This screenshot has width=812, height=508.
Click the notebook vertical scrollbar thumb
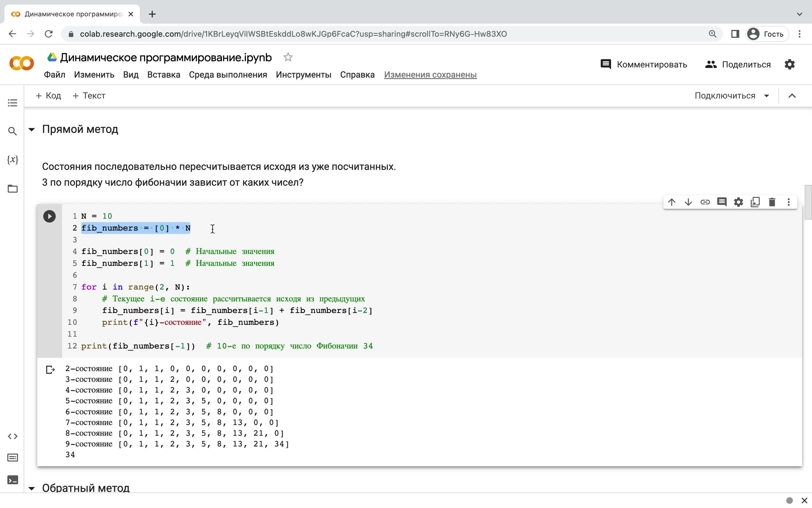coord(808,202)
